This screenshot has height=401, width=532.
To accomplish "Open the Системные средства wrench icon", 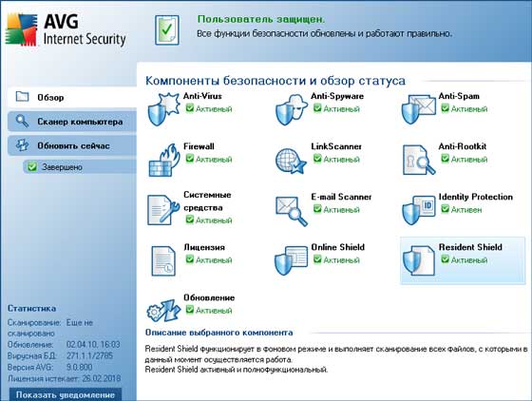I will (x=163, y=210).
